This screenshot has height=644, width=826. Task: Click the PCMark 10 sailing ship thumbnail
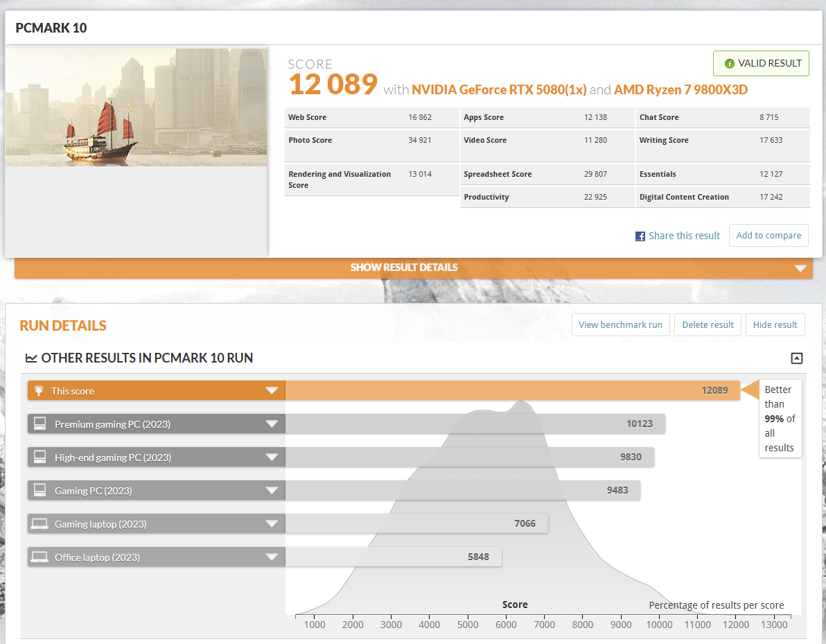(x=136, y=107)
